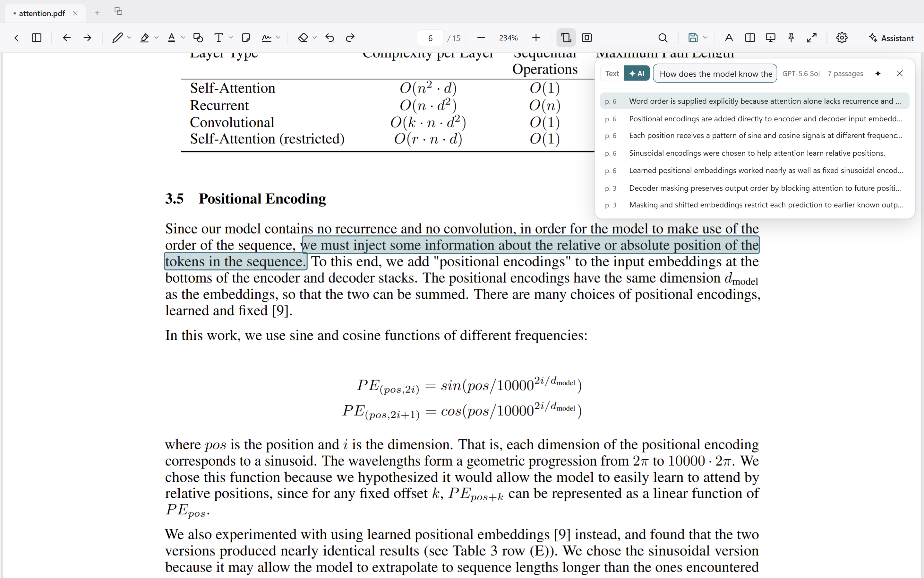The image size is (924, 578).
Task: Click the page number field
Action: point(430,38)
